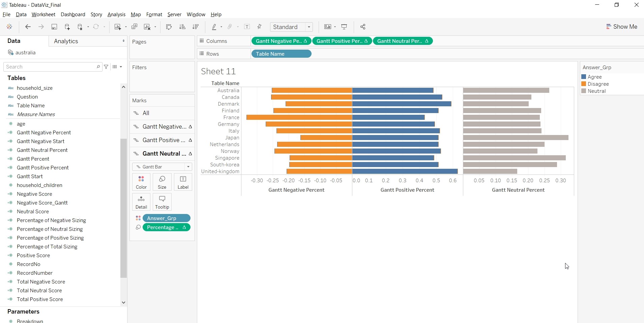Click the Add new data source icon
The width and height of the screenshot is (644, 323).
coord(67,27)
